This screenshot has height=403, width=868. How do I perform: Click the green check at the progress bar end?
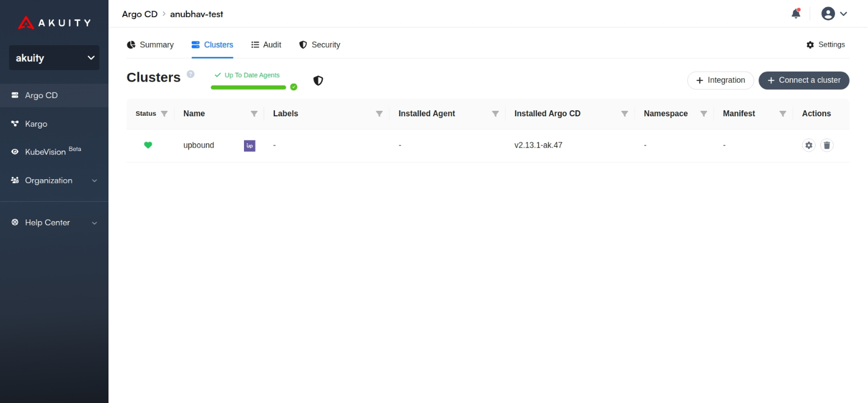pyautogui.click(x=294, y=87)
